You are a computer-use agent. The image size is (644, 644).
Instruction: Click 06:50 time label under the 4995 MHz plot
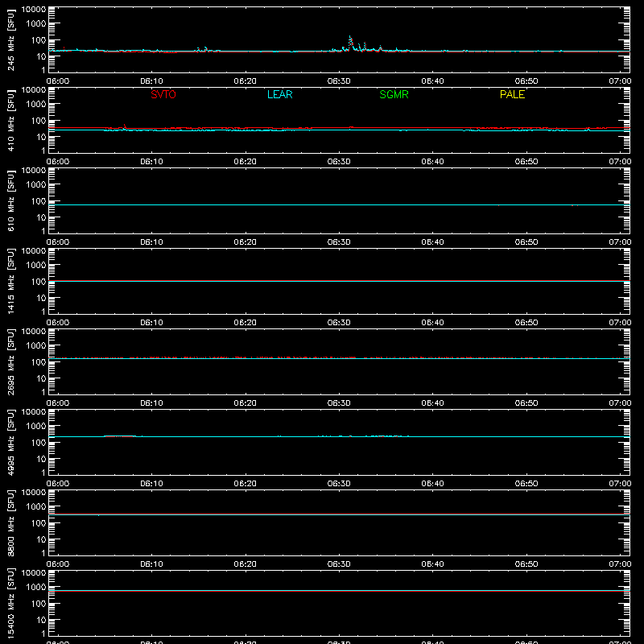coord(526,484)
